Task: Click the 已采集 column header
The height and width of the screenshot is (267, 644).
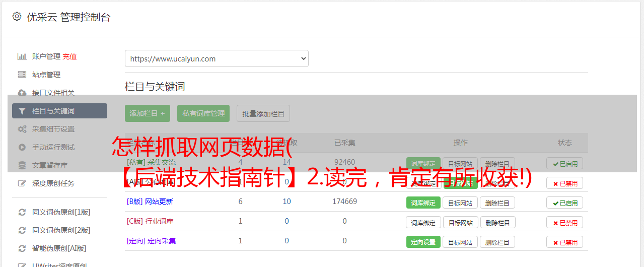Action: (x=345, y=143)
